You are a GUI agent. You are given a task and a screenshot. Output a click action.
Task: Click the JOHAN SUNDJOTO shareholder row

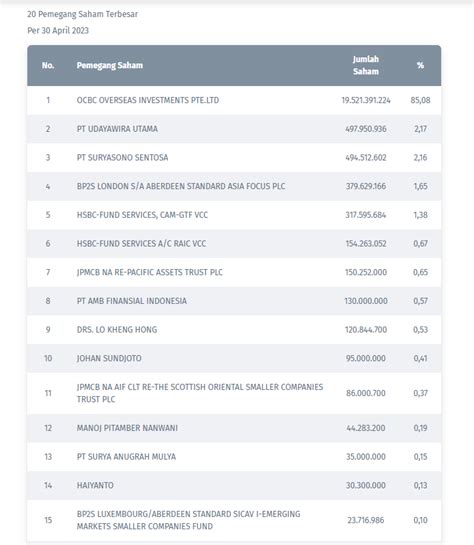234,358
